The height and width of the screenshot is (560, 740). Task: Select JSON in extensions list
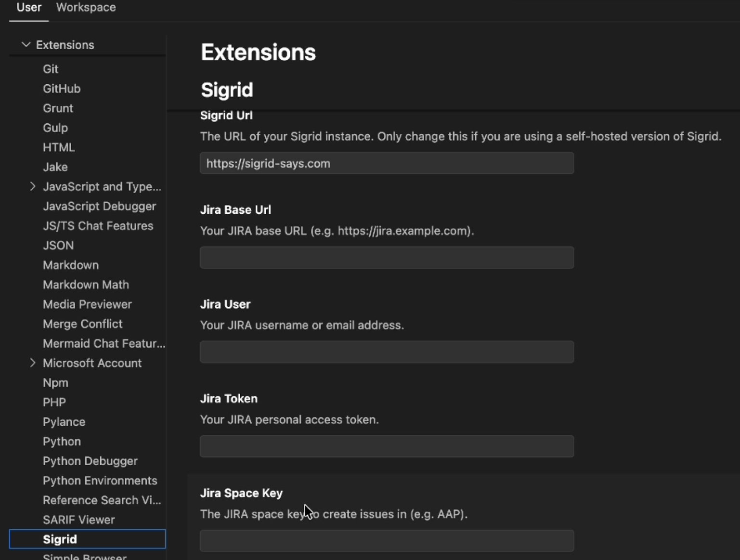(58, 246)
